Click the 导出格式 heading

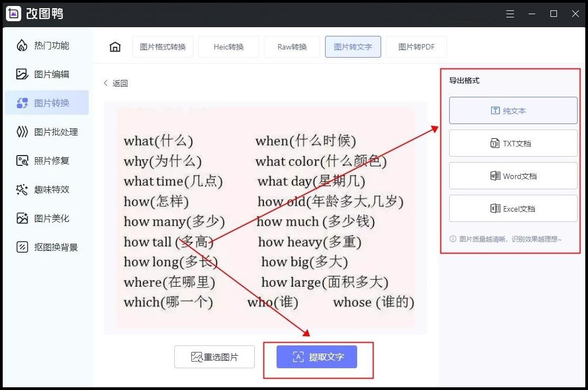pyautogui.click(x=464, y=81)
